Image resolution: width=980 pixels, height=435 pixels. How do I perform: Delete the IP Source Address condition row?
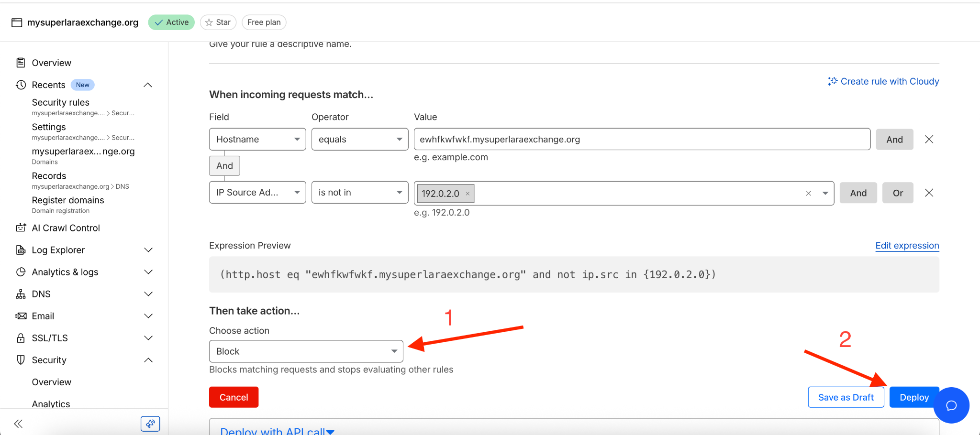tap(929, 193)
